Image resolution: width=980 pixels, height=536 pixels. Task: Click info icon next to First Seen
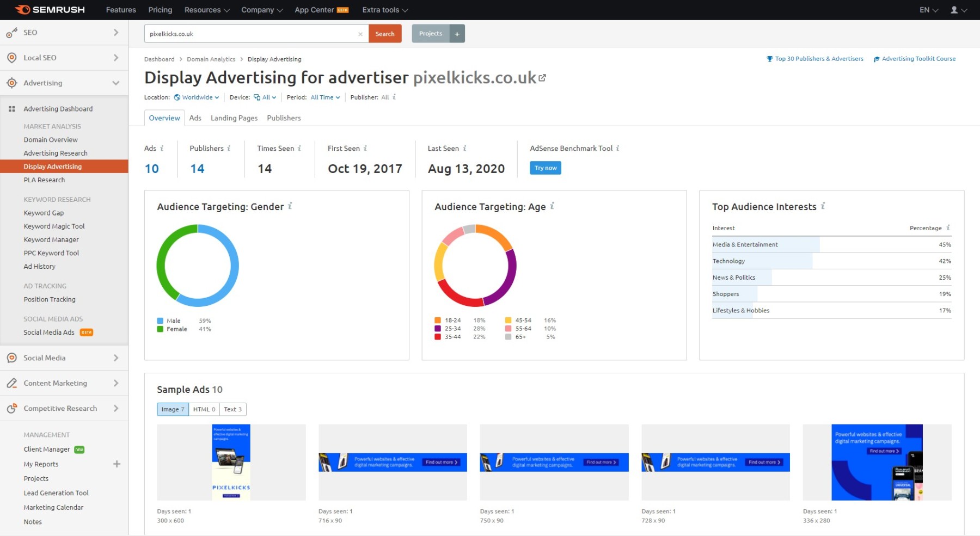coord(365,148)
